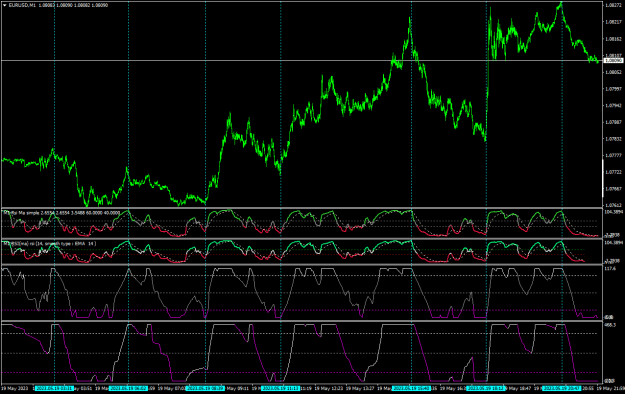Click price scale value 1.07777
Image resolution: width=625 pixels, height=394 pixels.
(x=613, y=155)
